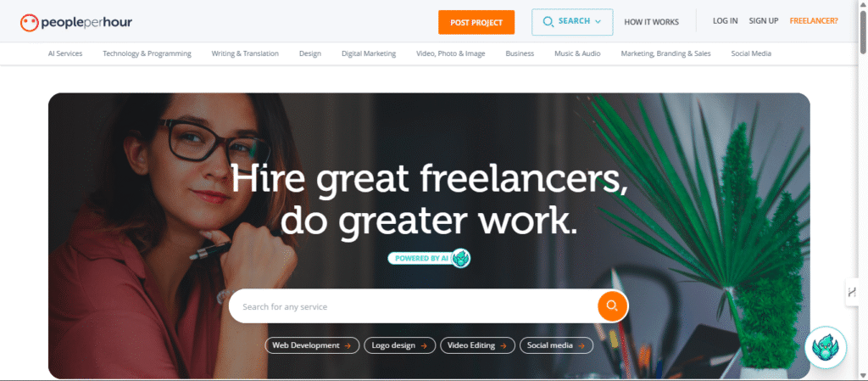Go to the Sign Up page
This screenshot has height=381, width=868.
click(764, 21)
